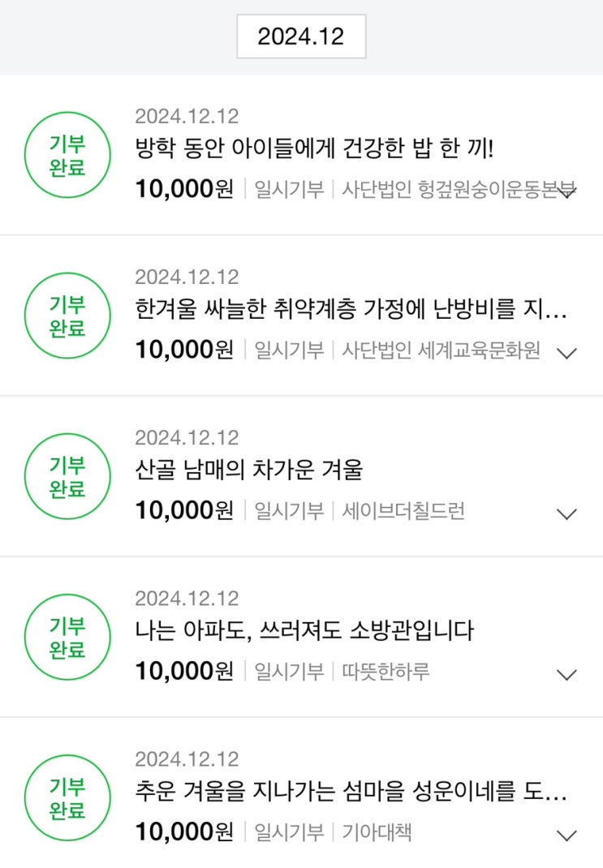Open the 2024.12 month selector
The width and height of the screenshot is (603, 868).
point(301,37)
